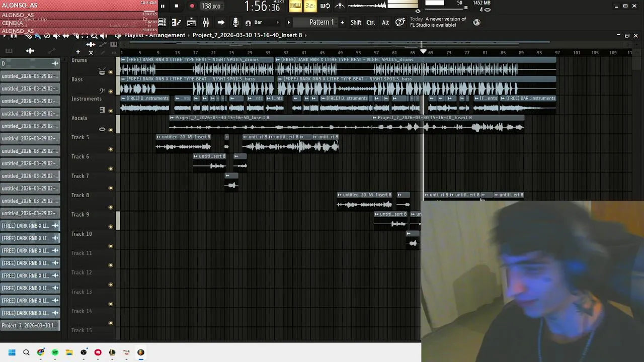Click the Shift modifier button
Screen dimensions: 644x362
[356, 22]
